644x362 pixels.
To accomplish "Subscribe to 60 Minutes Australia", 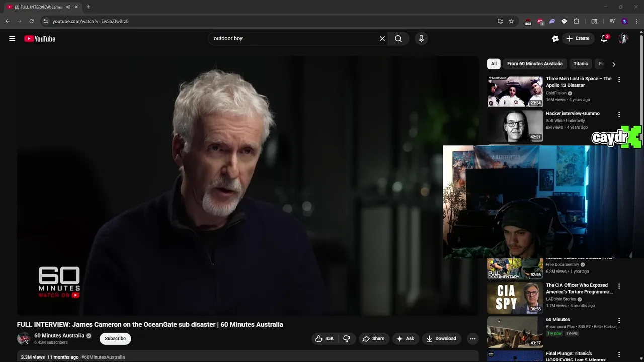I will click(115, 339).
